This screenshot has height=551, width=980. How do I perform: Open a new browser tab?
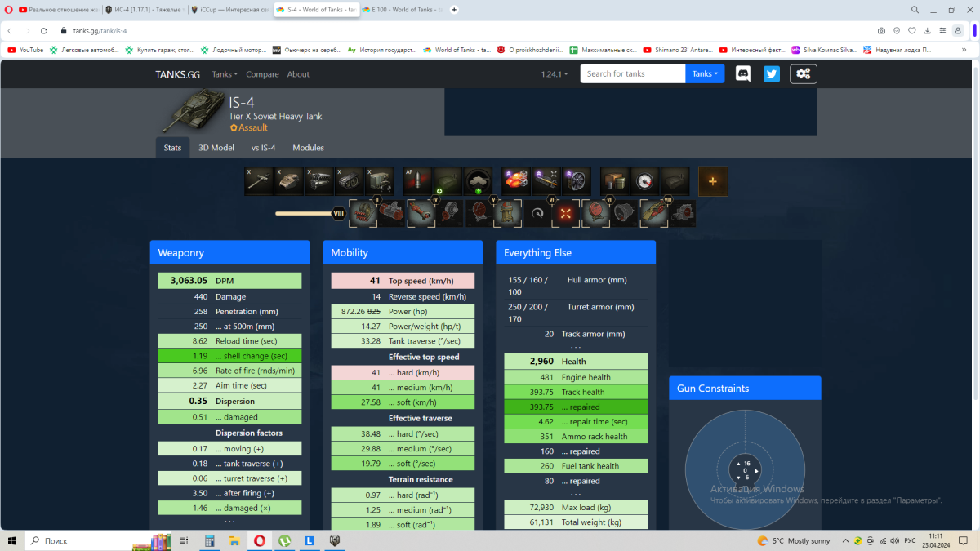(x=454, y=10)
